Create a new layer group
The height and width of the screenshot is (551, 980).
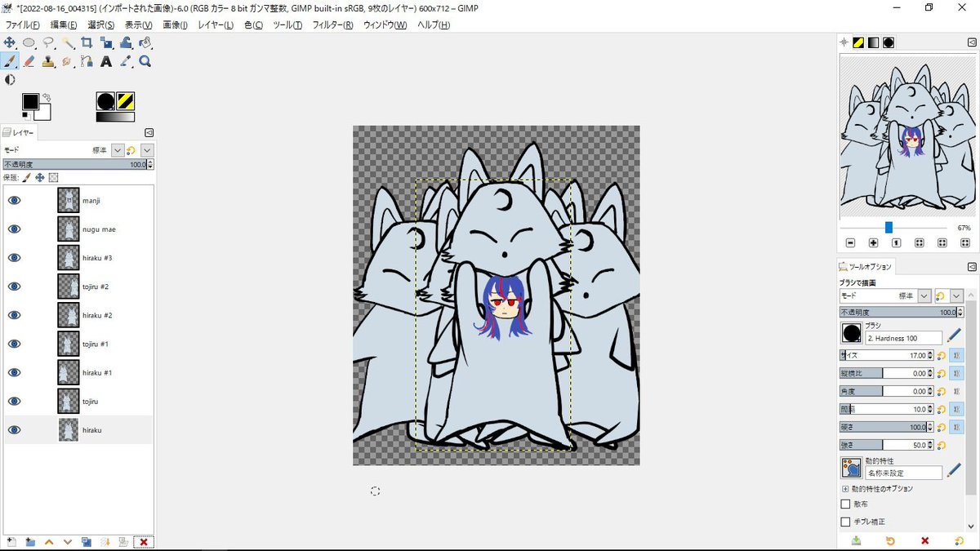(x=30, y=541)
